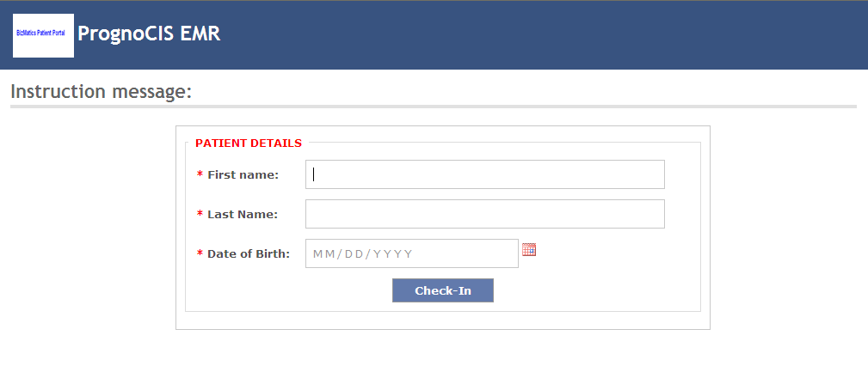
Task: Click the Last Name field label
Action: pos(243,215)
